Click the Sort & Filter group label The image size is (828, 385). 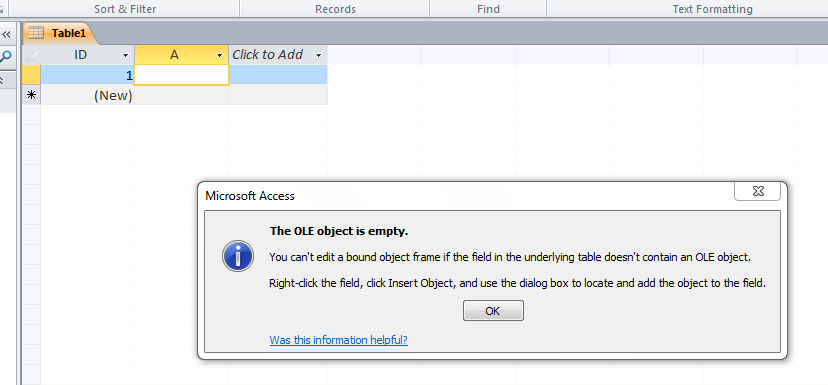pyautogui.click(x=125, y=9)
